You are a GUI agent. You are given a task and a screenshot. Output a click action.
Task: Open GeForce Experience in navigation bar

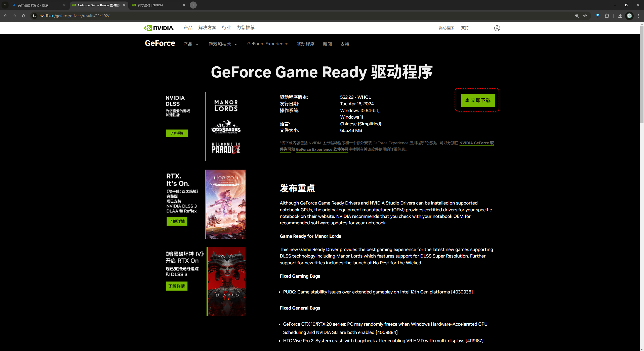click(x=268, y=44)
